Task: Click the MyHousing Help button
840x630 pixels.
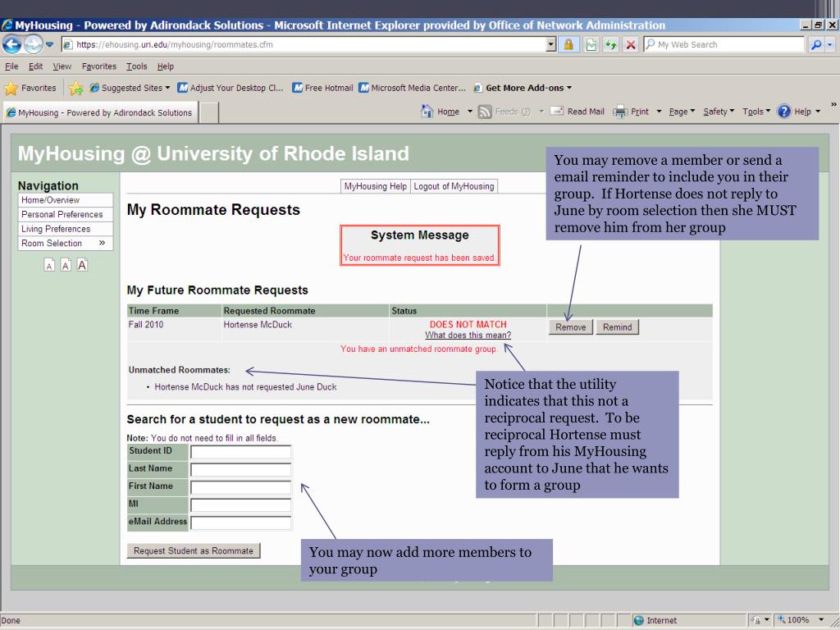Action: click(x=376, y=186)
